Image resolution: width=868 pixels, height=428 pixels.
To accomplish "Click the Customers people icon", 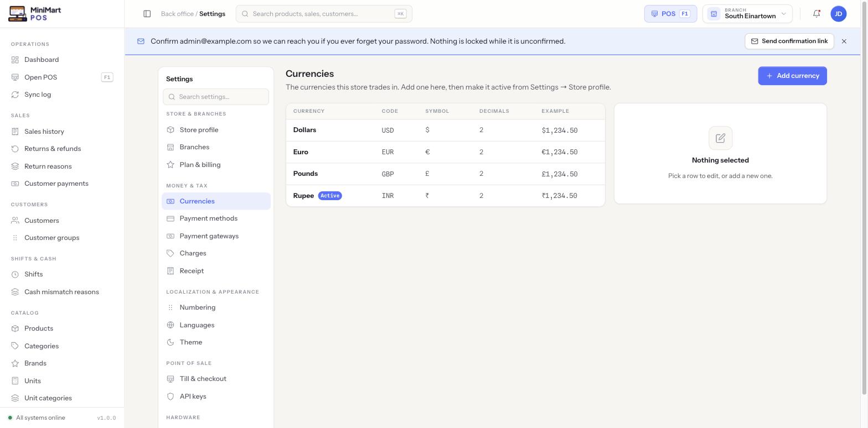I will tap(15, 221).
